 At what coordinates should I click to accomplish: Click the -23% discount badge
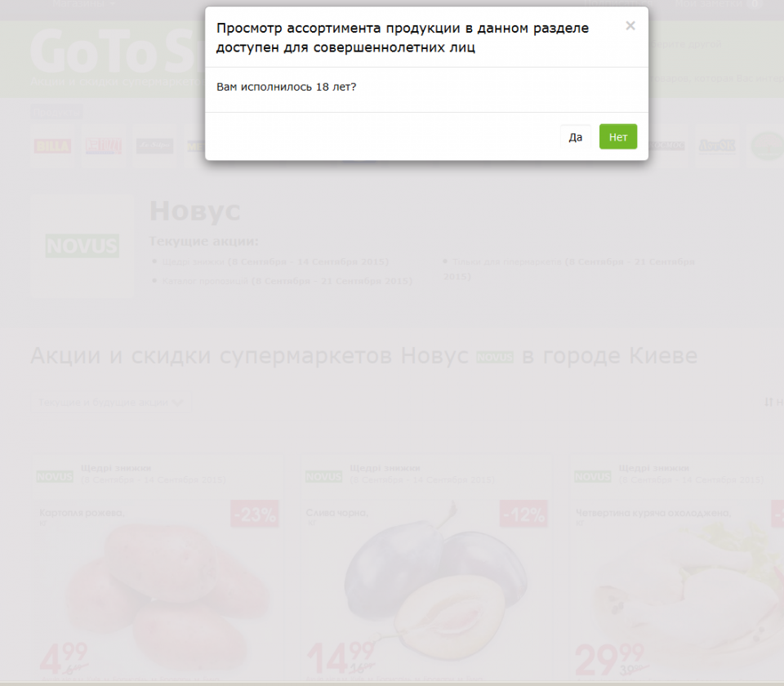tap(255, 514)
